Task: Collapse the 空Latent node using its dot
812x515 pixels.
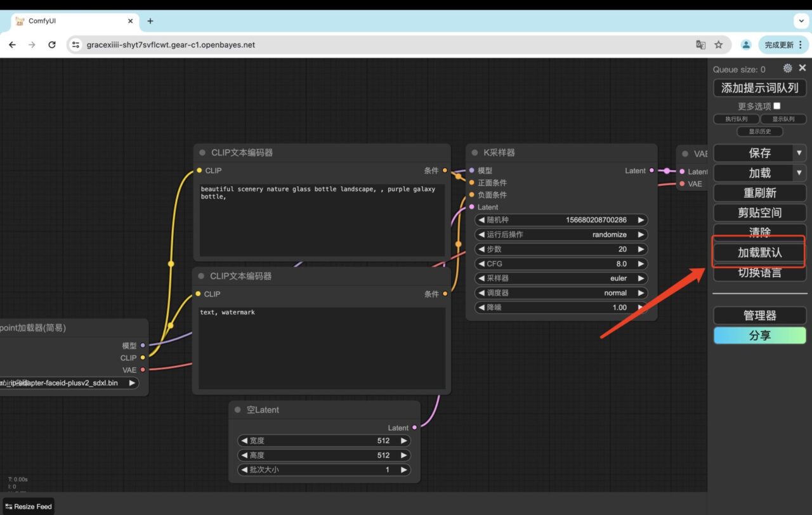Action: coord(238,410)
